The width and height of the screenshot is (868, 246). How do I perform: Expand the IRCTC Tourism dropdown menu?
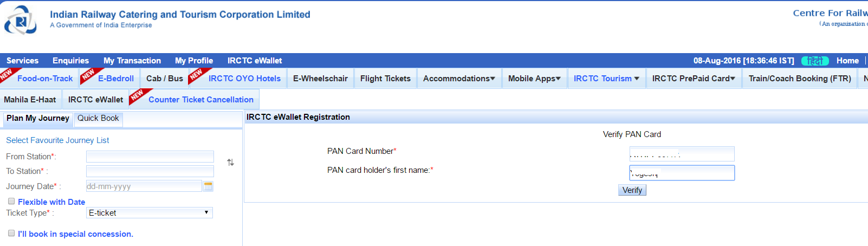coord(606,79)
